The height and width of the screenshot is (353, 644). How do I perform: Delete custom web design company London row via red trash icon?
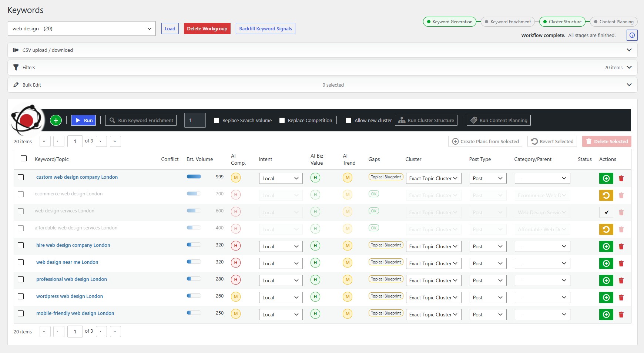(621, 178)
